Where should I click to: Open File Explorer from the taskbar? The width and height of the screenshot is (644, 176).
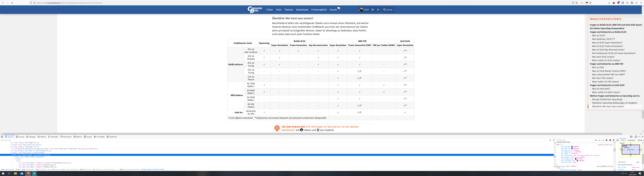(x=15, y=173)
